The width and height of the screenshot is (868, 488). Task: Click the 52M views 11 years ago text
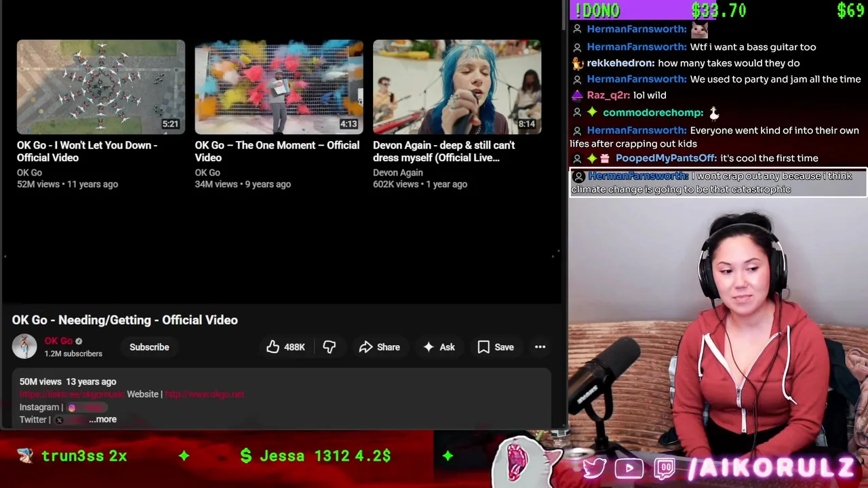point(67,184)
